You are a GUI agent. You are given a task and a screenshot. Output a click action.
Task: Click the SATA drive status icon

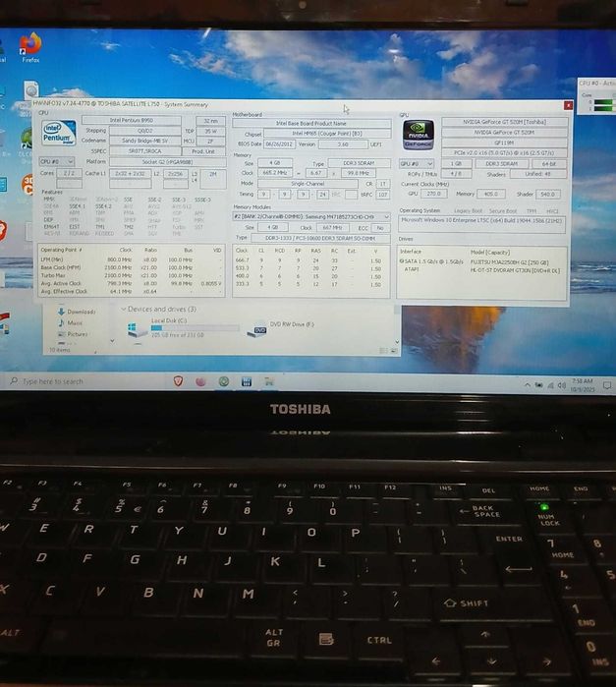click(x=401, y=261)
